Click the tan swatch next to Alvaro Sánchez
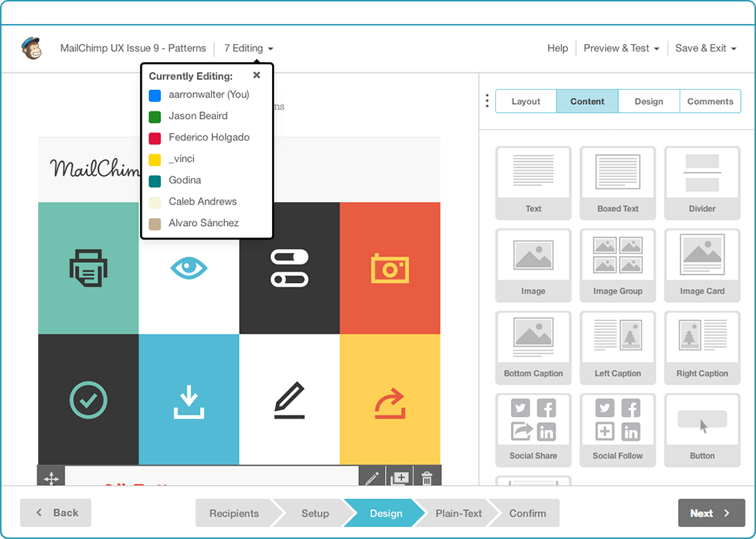Viewport: 756px width, 539px height. pyautogui.click(x=155, y=224)
